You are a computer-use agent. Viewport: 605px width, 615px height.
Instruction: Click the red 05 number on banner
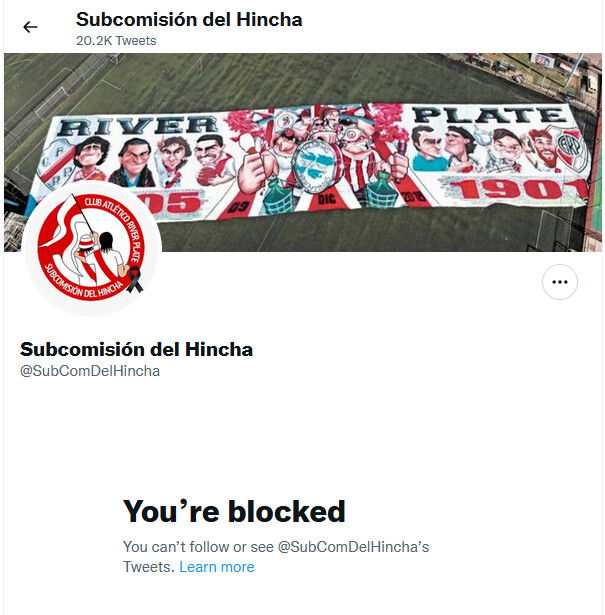[172, 204]
